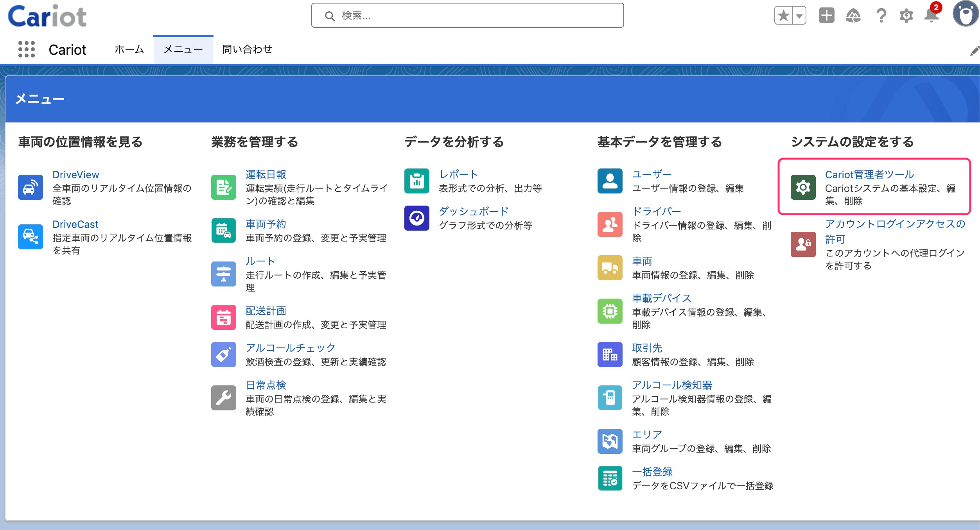Click the 車両 yellow truck icon

point(610,268)
